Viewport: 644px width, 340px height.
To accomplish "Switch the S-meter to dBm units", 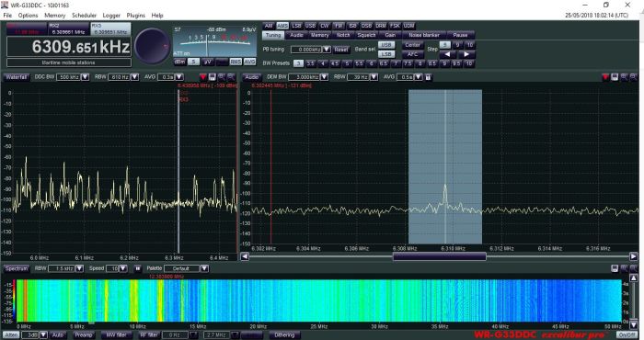I will pyautogui.click(x=180, y=62).
